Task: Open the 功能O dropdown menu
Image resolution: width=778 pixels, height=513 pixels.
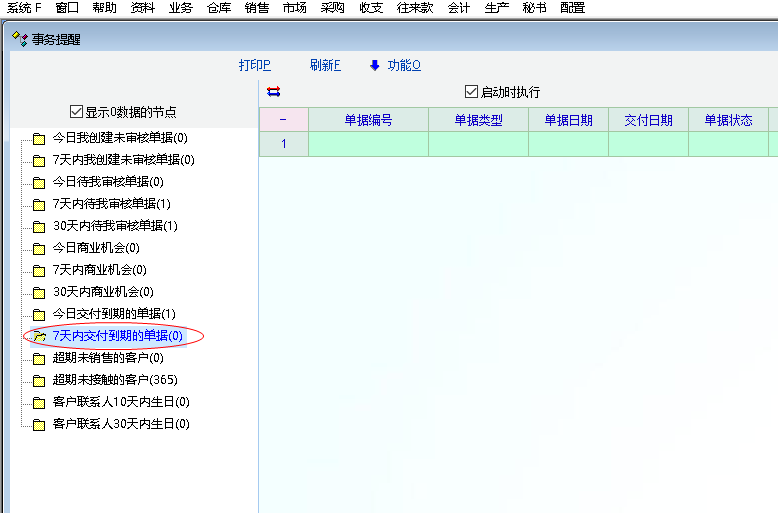Action: point(404,66)
